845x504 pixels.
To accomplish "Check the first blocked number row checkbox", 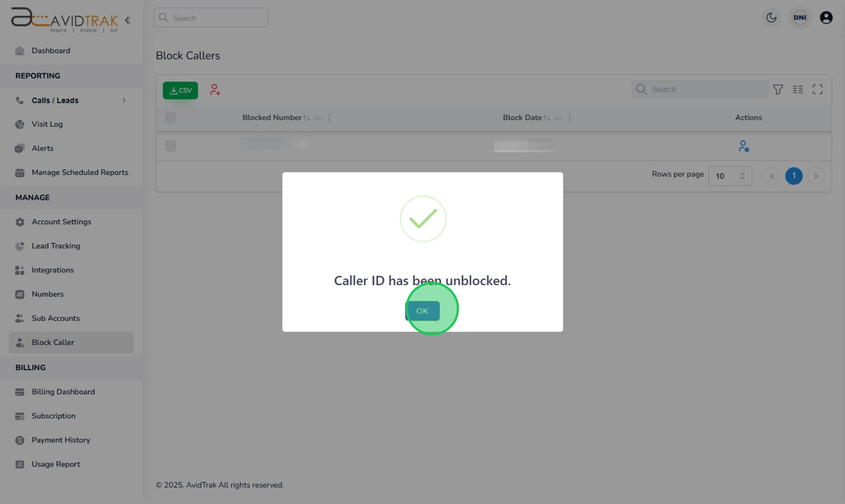I will pyautogui.click(x=171, y=146).
